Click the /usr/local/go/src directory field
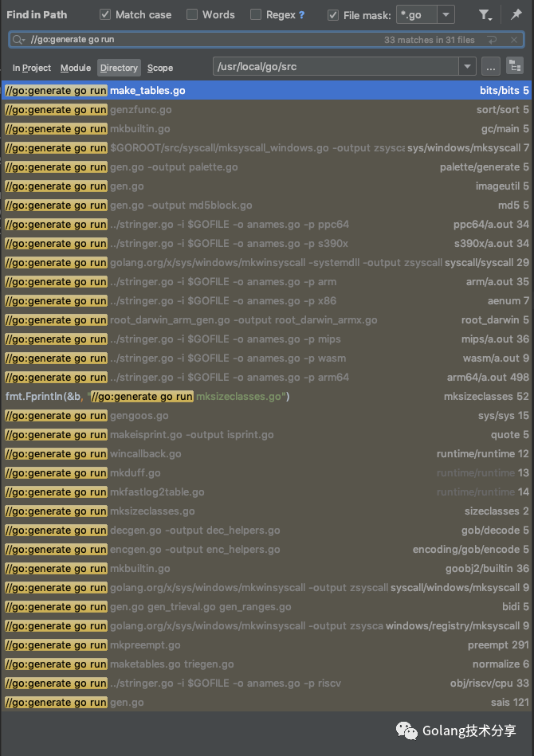This screenshot has width=534, height=756. (336, 67)
